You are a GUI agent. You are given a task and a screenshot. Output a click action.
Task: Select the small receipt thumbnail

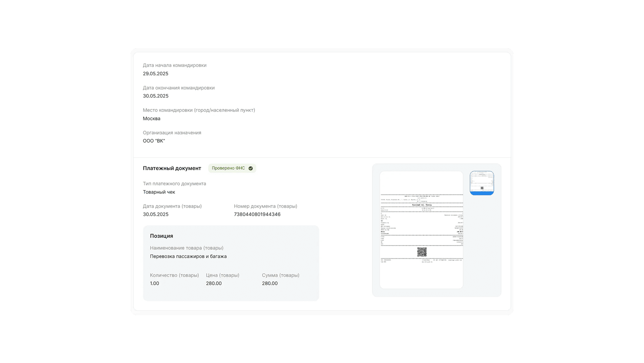[482, 183]
